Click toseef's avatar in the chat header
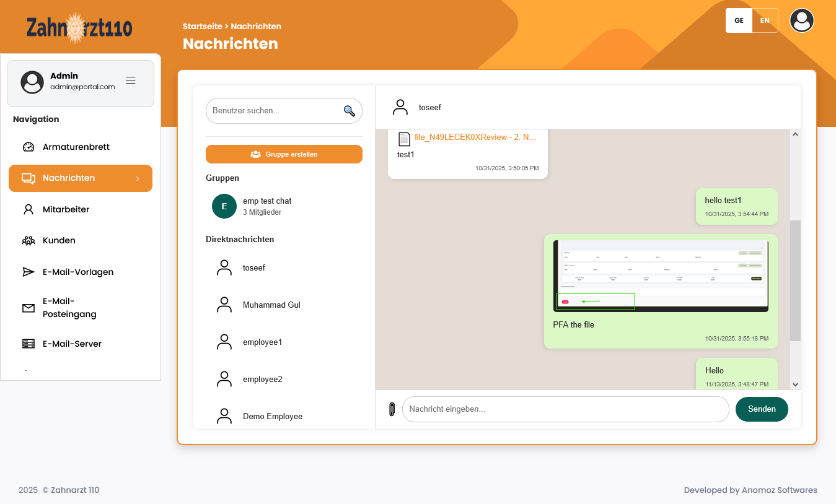 point(400,107)
